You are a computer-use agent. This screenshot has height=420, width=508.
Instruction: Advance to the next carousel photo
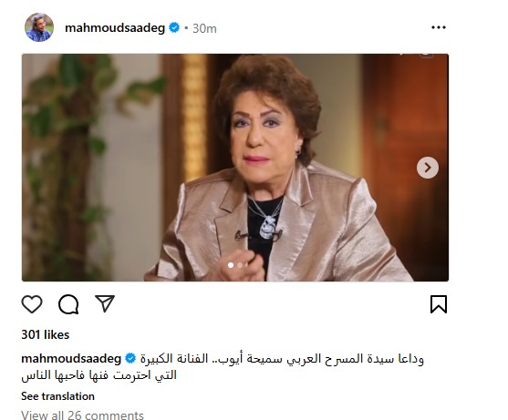click(428, 168)
